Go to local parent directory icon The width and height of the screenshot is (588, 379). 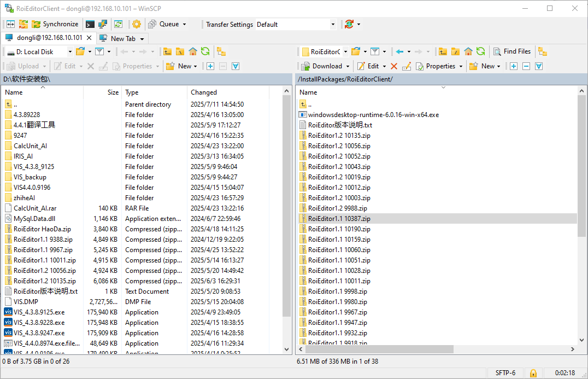(x=167, y=51)
